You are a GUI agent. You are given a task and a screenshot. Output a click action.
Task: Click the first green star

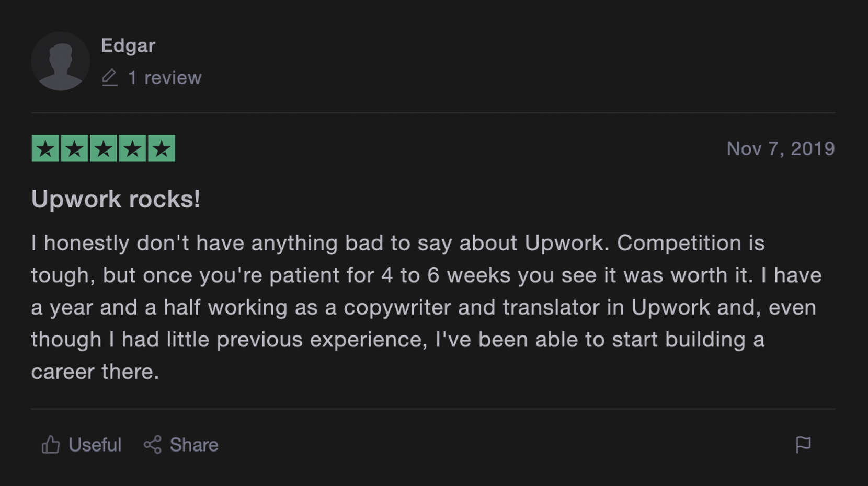[x=45, y=148]
